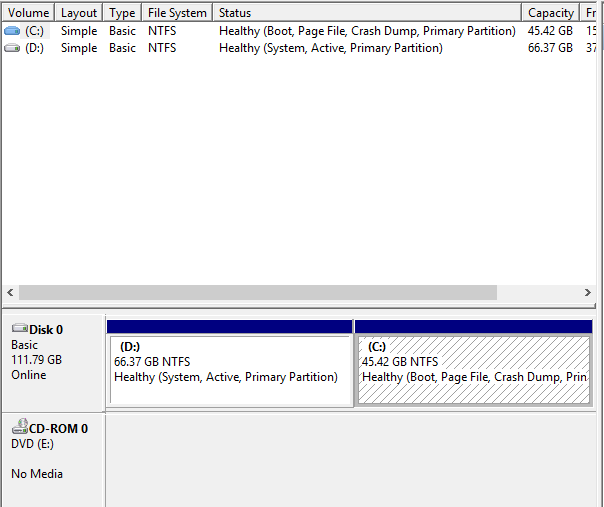The width and height of the screenshot is (604, 507).
Task: Click the D: volume drive icon in list
Action: [12, 47]
